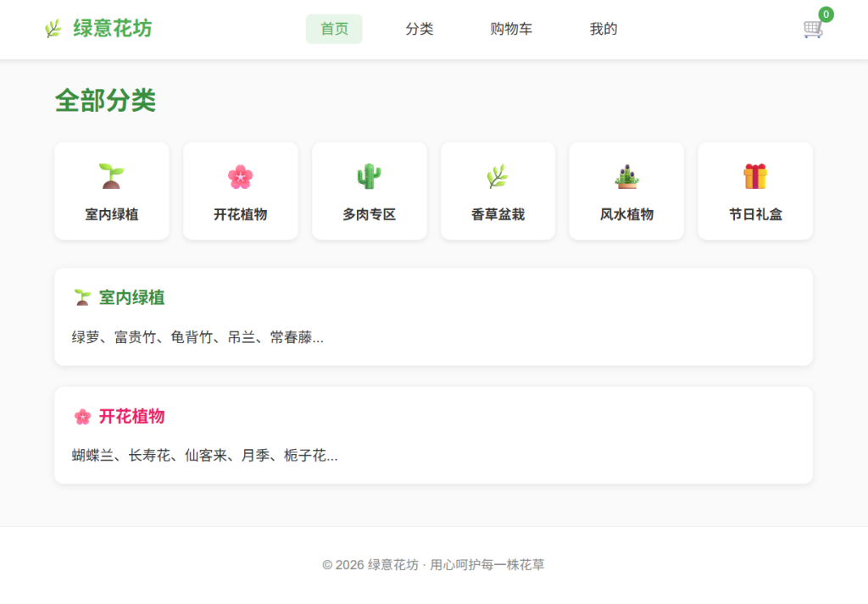Image resolution: width=868 pixels, height=604 pixels.
Task: Open the 绿萝、富贵竹 plant list description
Action: pos(198,337)
